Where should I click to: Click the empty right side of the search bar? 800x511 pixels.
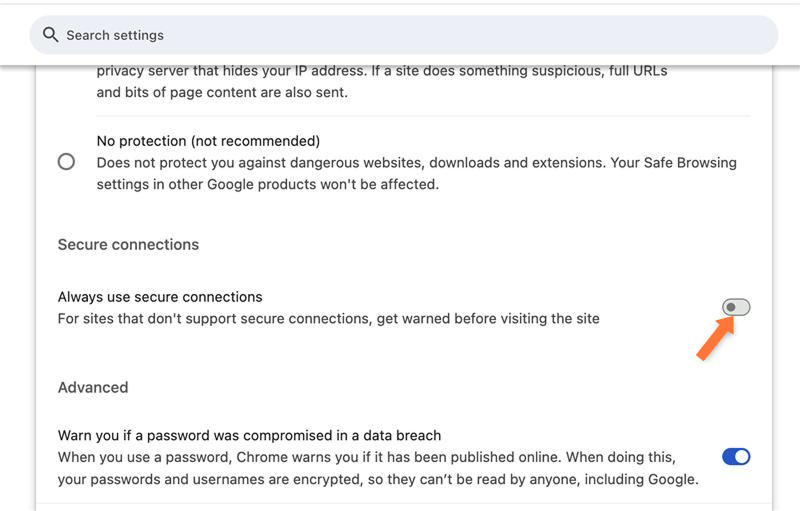click(x=650, y=35)
